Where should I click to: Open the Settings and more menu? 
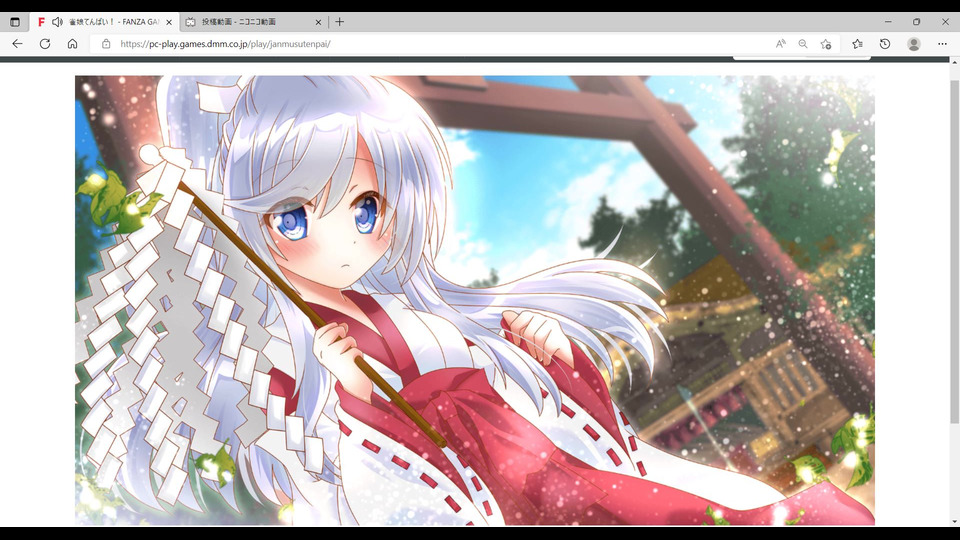942,44
